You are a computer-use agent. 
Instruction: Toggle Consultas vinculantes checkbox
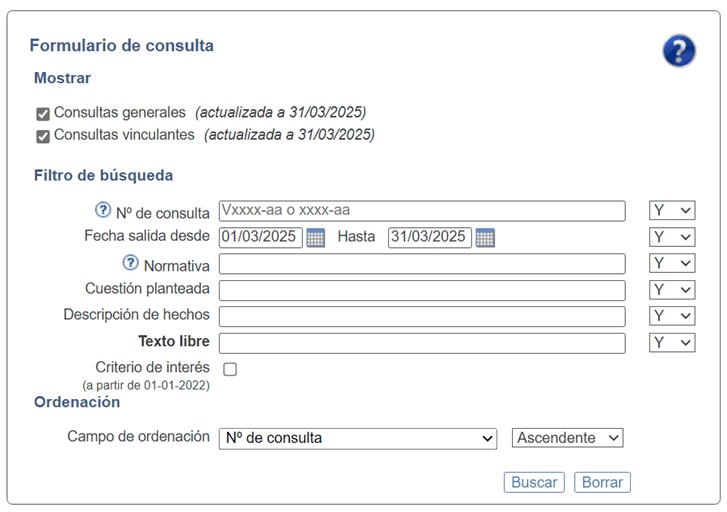click(43, 135)
